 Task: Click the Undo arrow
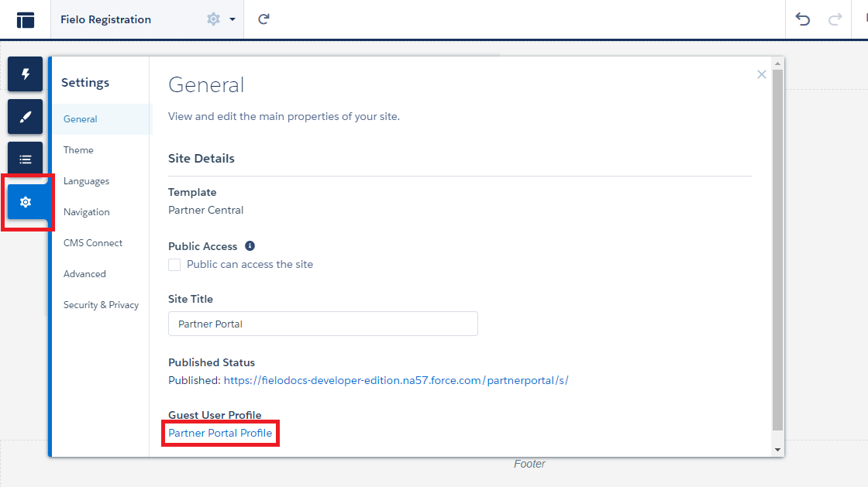pyautogui.click(x=803, y=19)
